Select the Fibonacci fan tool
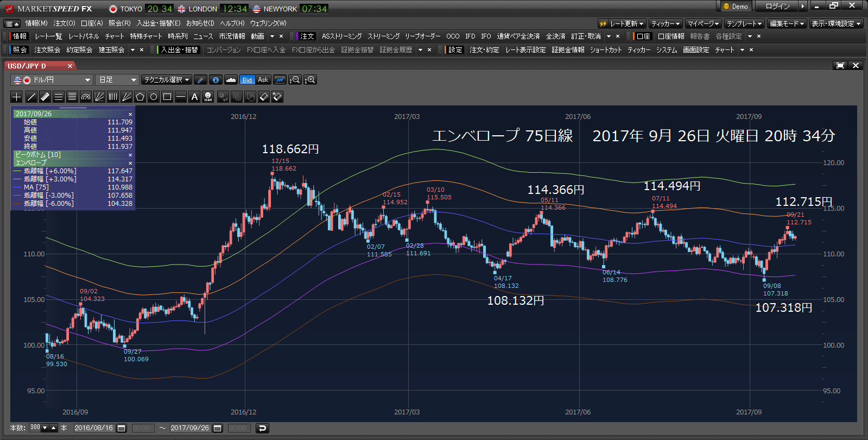 coord(99,97)
